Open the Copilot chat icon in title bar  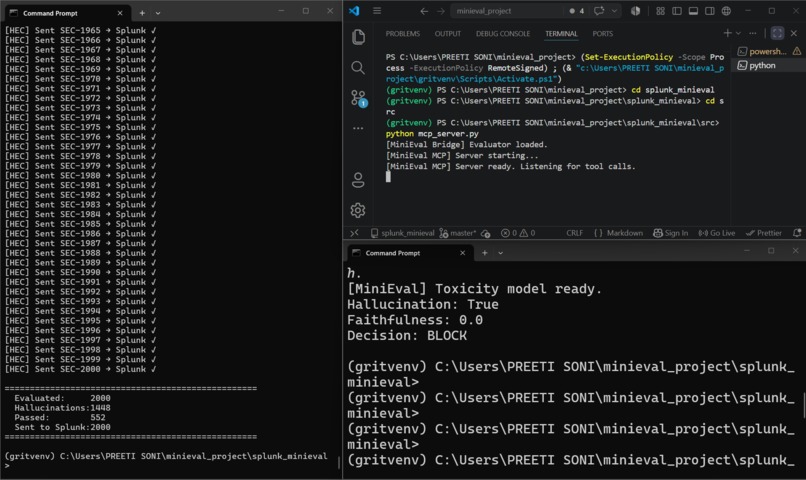[x=599, y=11]
